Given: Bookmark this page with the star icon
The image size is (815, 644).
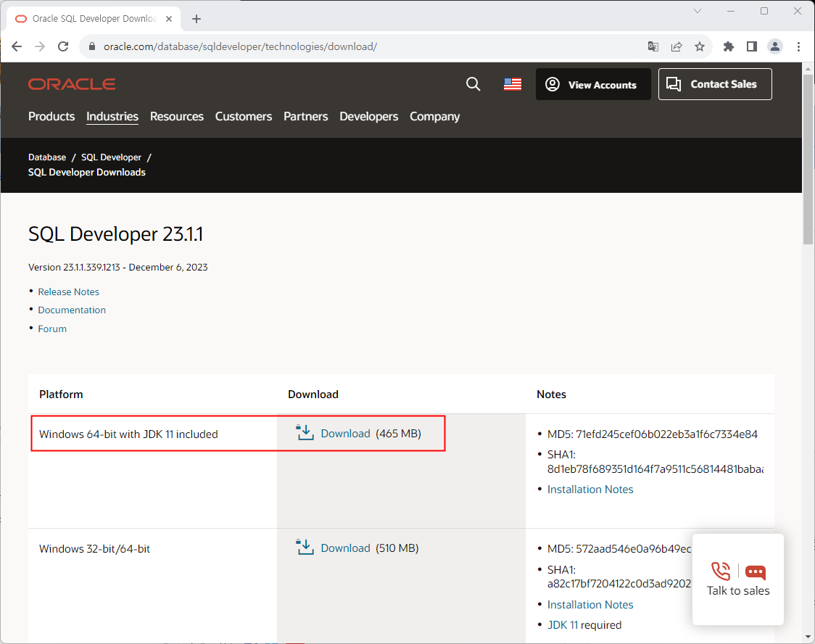Looking at the screenshot, I should (700, 46).
